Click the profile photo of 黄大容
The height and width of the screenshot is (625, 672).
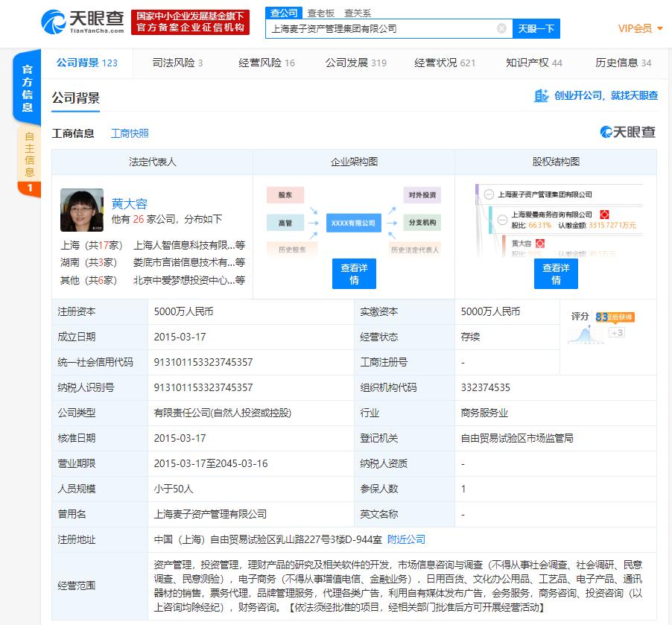(x=82, y=210)
